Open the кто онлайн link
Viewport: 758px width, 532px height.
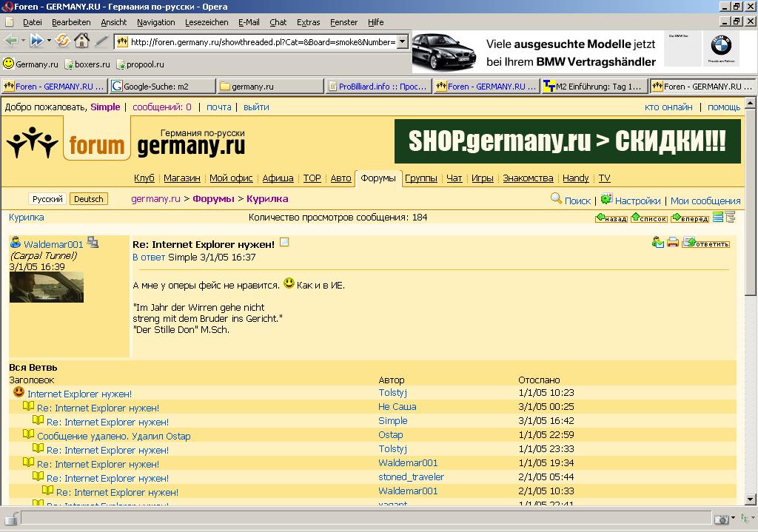(x=668, y=107)
